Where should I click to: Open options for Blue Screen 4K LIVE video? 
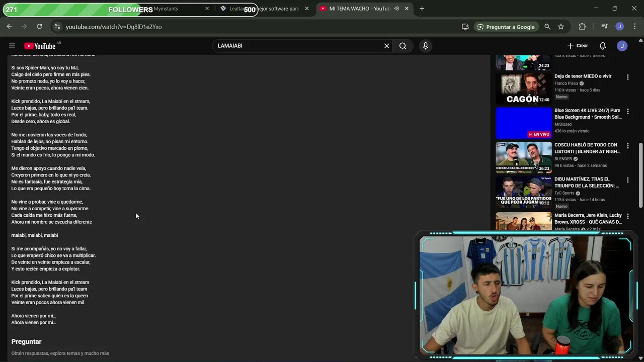coord(627,112)
